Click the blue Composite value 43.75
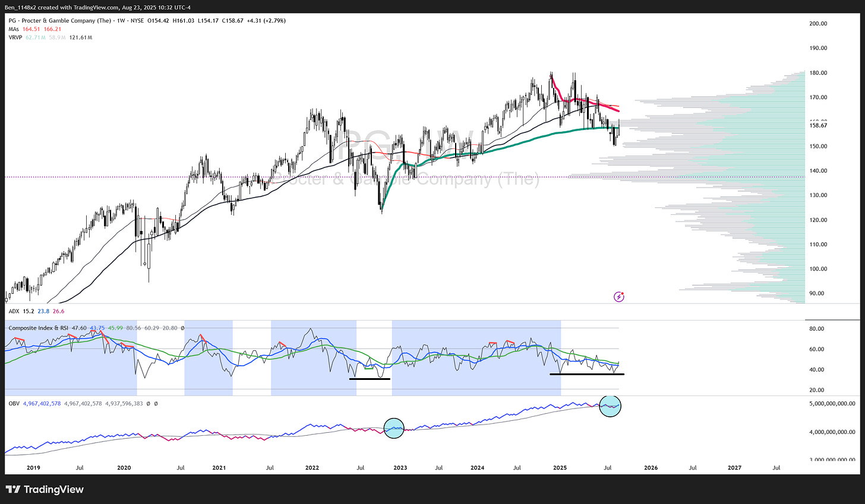 pyautogui.click(x=97, y=328)
